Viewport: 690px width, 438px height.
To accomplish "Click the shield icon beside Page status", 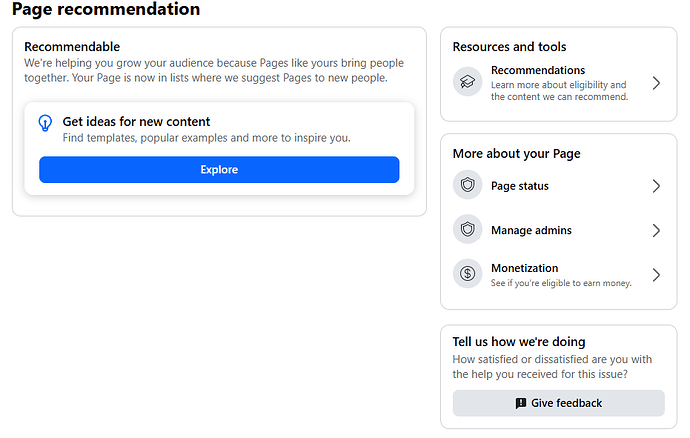I will coord(467,184).
